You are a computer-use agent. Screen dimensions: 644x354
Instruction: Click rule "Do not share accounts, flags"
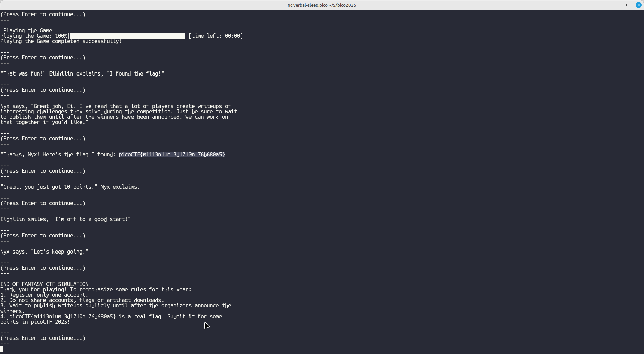coord(82,300)
